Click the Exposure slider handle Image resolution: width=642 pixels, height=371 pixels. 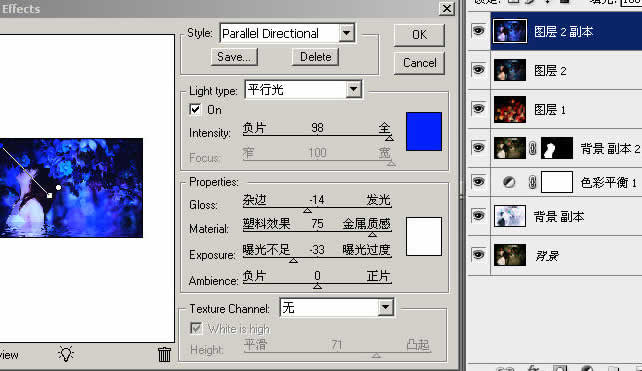click(293, 260)
